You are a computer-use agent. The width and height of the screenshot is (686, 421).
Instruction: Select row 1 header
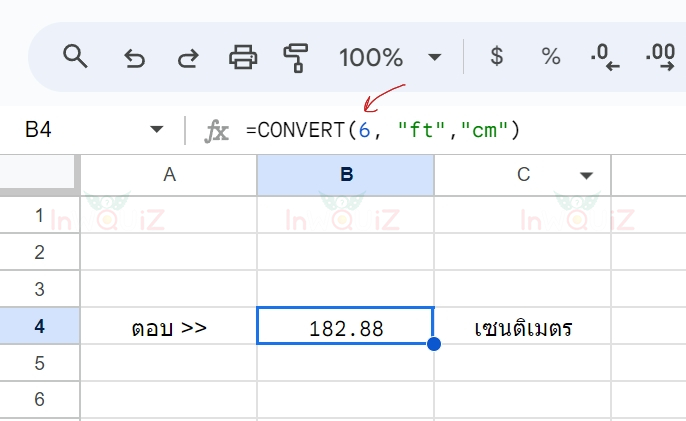pyautogui.click(x=40, y=215)
